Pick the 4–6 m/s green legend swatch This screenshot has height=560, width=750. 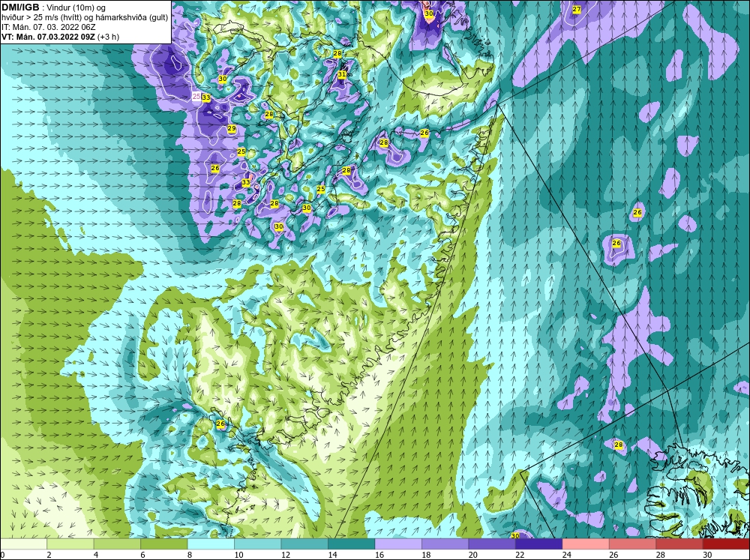click(x=117, y=544)
